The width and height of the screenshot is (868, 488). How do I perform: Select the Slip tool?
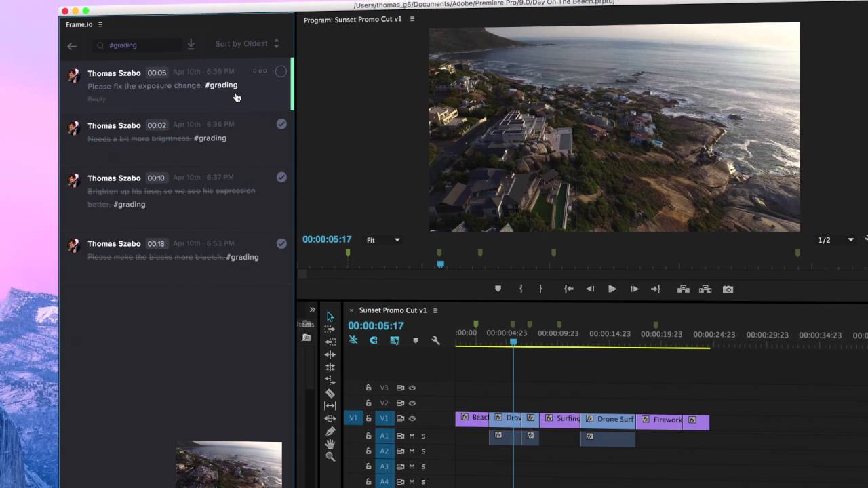[x=330, y=405]
